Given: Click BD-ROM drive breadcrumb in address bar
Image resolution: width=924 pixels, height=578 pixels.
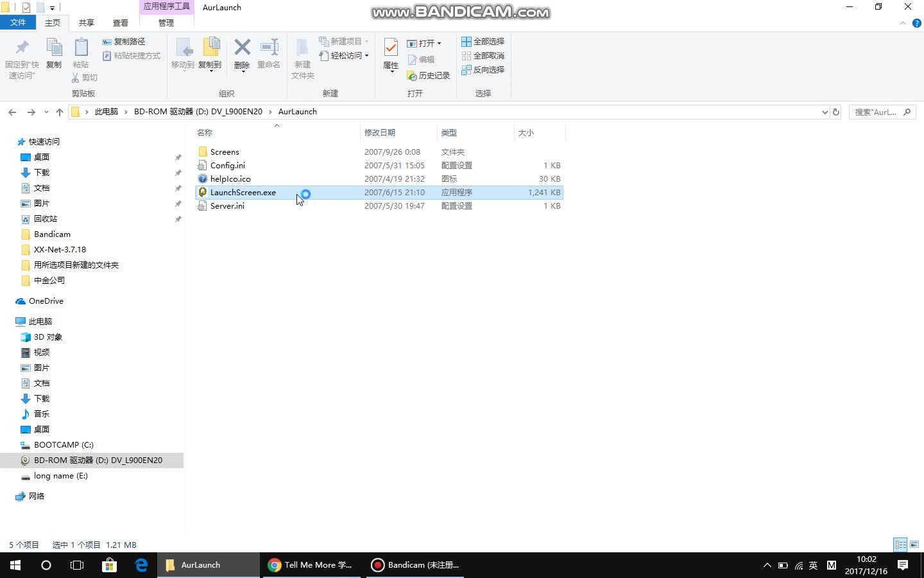Looking at the screenshot, I should [198, 112].
